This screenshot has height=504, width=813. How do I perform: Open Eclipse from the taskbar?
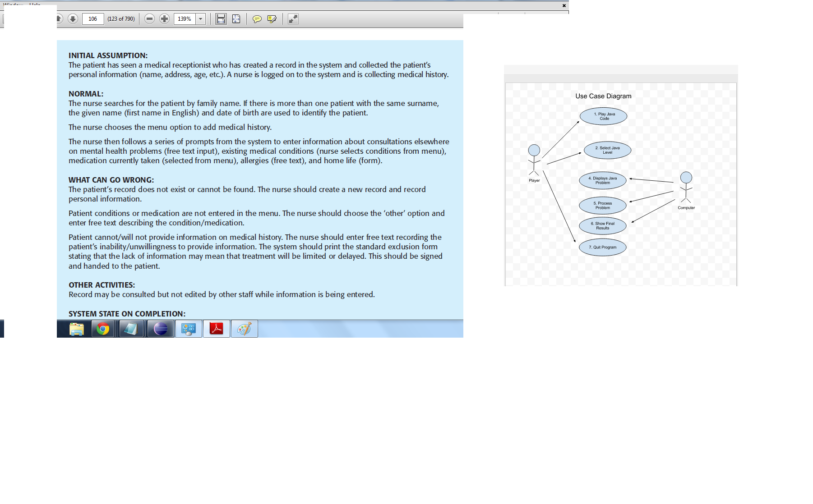pos(161,329)
